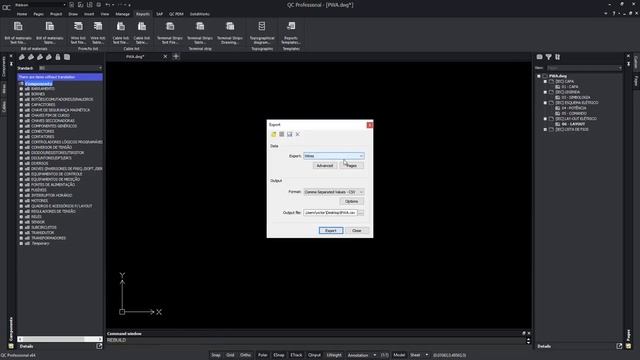Image resolution: width=640 pixels, height=360 pixels.
Task: Open the Export data type dropdown
Action: point(334,156)
